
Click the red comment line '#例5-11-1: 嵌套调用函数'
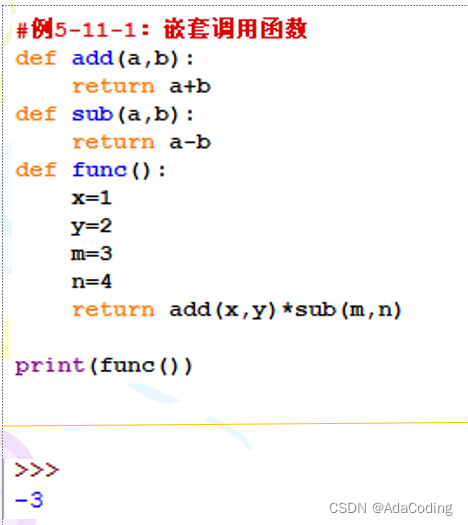tap(161, 29)
